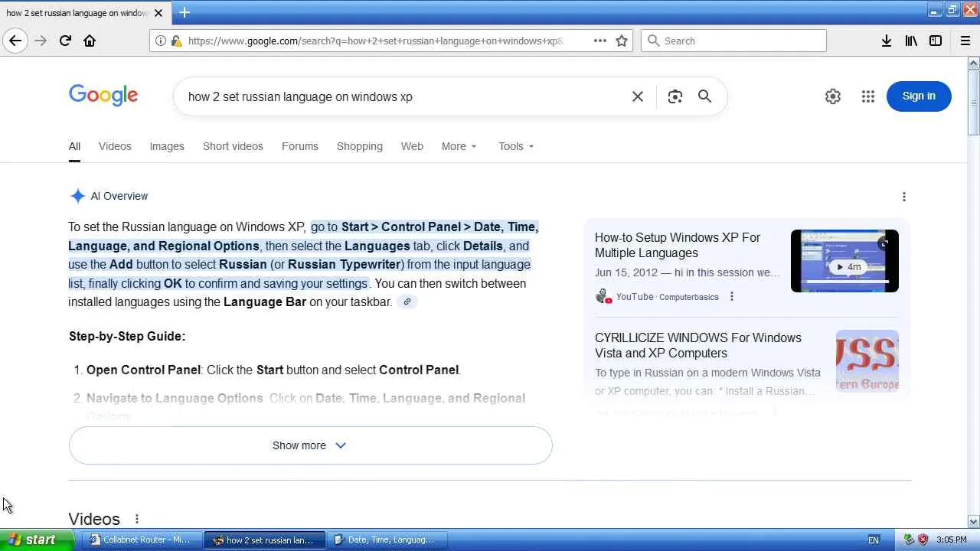Open 'CYRILLICIZE WINDOWS For Windows Vista and XP' link
This screenshot has width=980, height=551.
point(698,345)
